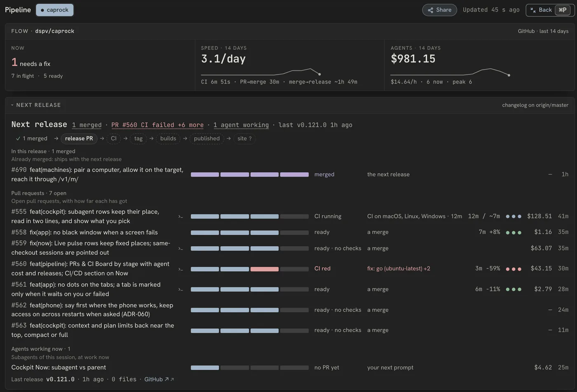
Task: Click green CI status dots for #558
Action: [514, 233]
